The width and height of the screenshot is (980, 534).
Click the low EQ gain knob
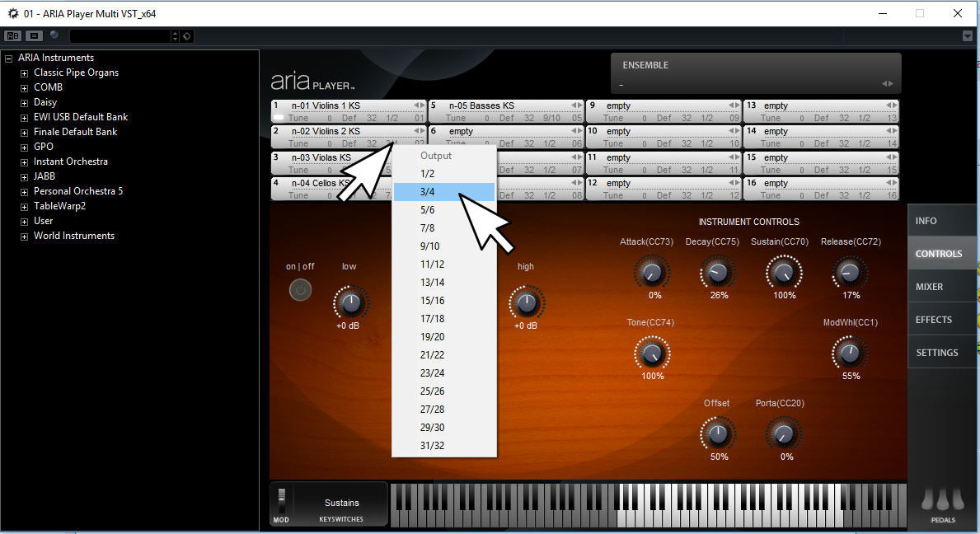click(350, 303)
